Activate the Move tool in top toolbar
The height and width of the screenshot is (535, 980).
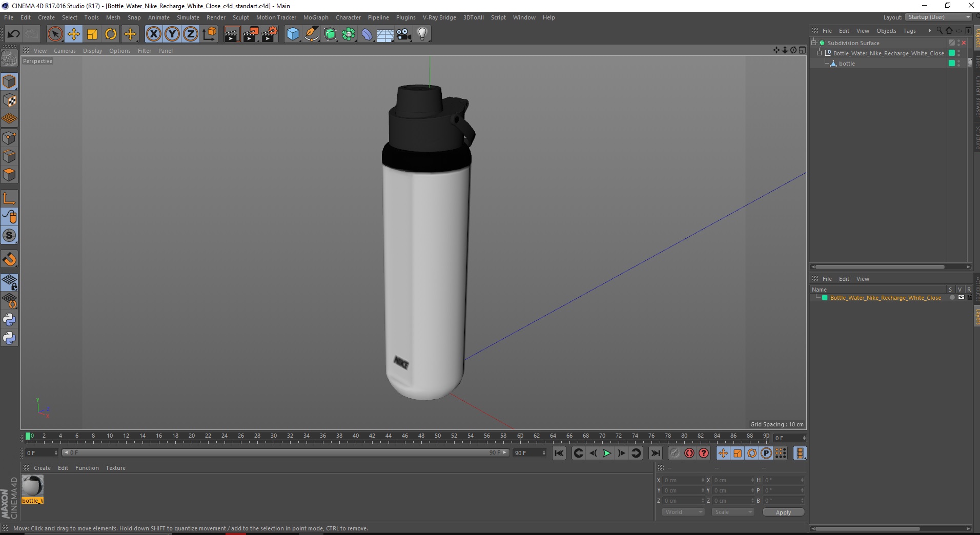pyautogui.click(x=73, y=34)
